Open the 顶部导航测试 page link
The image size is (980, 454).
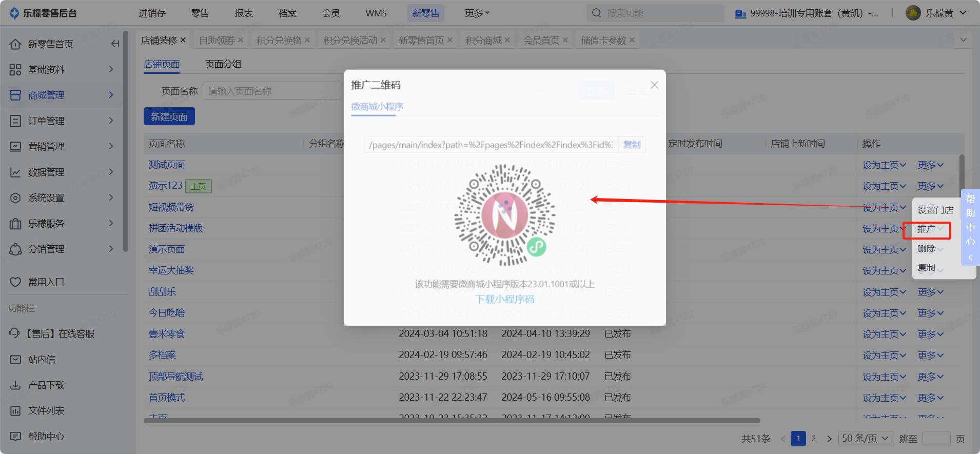(176, 377)
